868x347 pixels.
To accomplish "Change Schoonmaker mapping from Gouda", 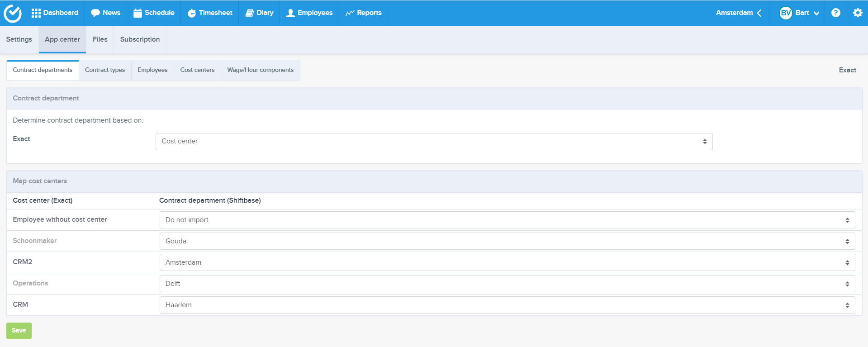I will point(507,241).
